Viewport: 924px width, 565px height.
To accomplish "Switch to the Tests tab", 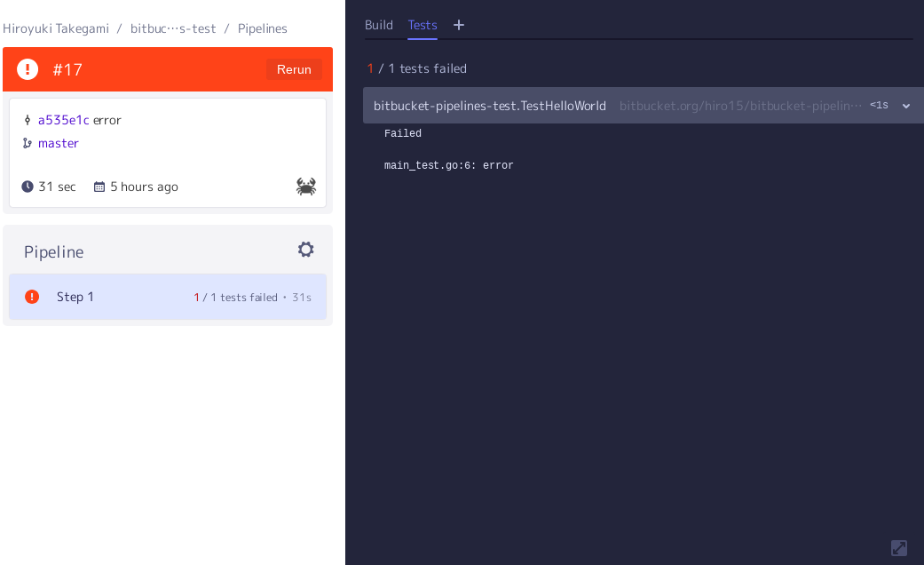I will [423, 26].
